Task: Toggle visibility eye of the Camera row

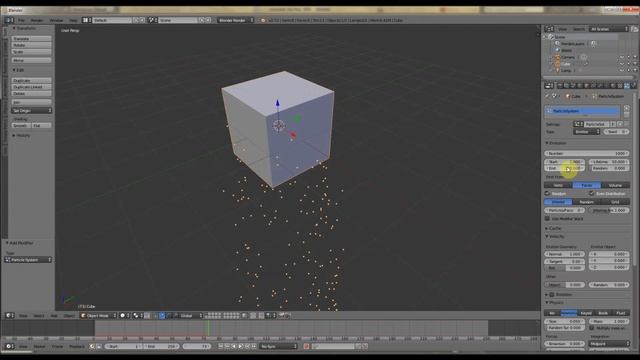Action: (622, 57)
